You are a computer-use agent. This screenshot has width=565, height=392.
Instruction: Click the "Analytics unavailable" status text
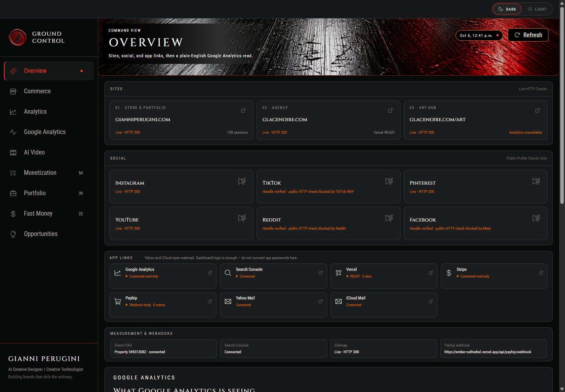tap(525, 132)
